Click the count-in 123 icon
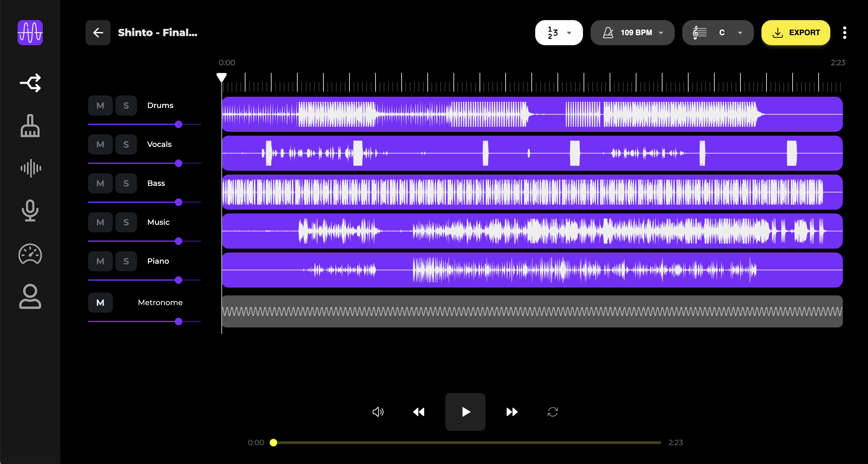This screenshot has height=464, width=868. [552, 33]
